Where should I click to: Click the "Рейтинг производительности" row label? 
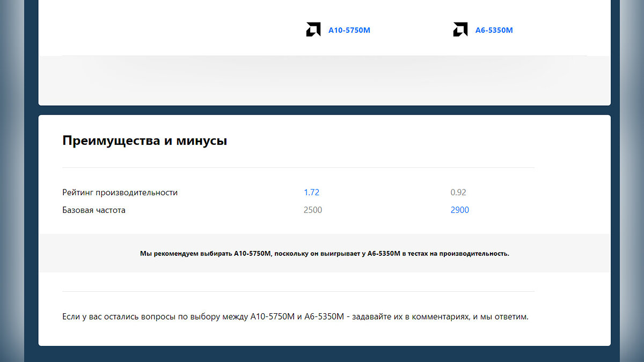click(x=120, y=193)
